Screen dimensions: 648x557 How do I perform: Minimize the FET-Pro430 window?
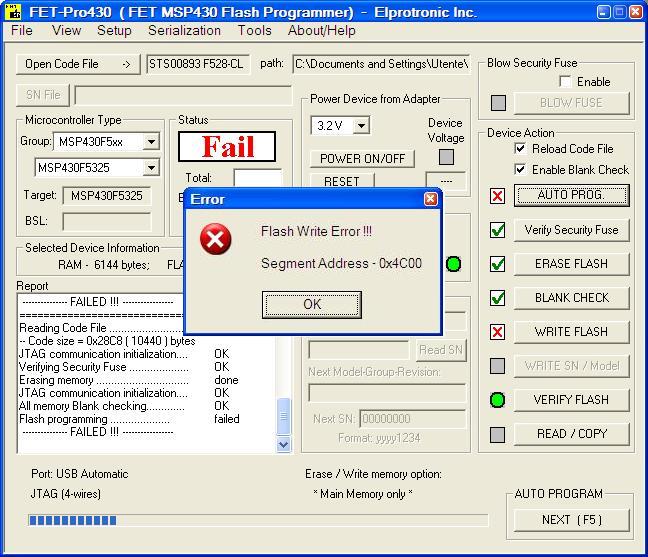(x=603, y=12)
